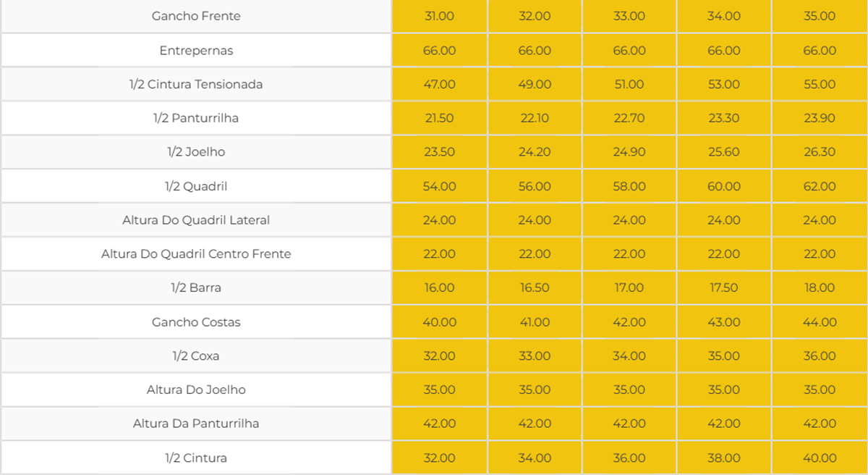The height and width of the screenshot is (475, 868).
Task: Click the 1/2 Coxa row label
Action: [x=196, y=356]
